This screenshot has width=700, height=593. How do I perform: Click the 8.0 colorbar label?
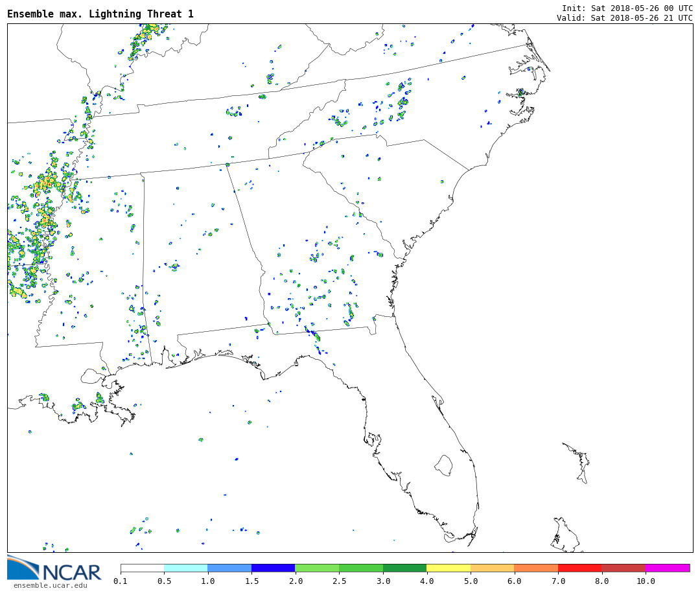601,581
